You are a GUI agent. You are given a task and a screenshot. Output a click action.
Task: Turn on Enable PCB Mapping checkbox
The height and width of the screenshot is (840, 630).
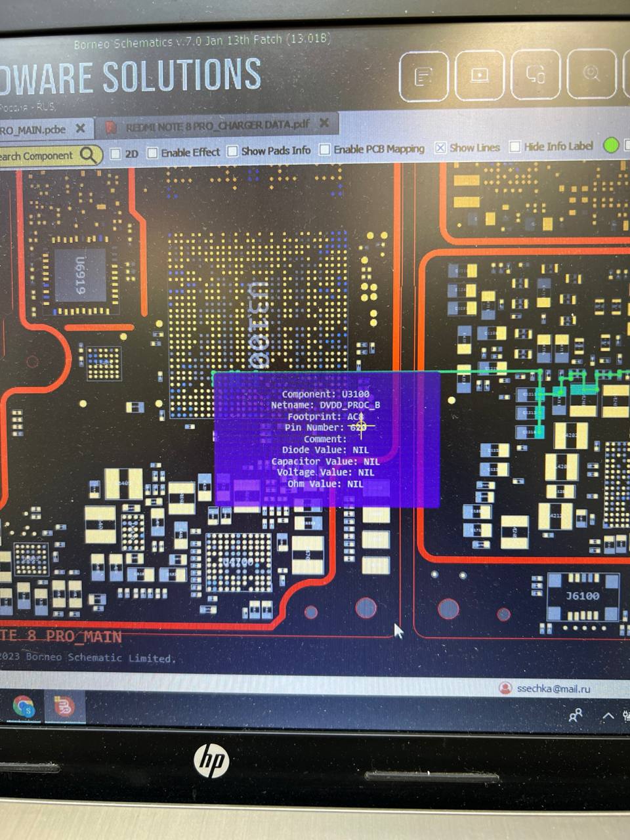(324, 150)
